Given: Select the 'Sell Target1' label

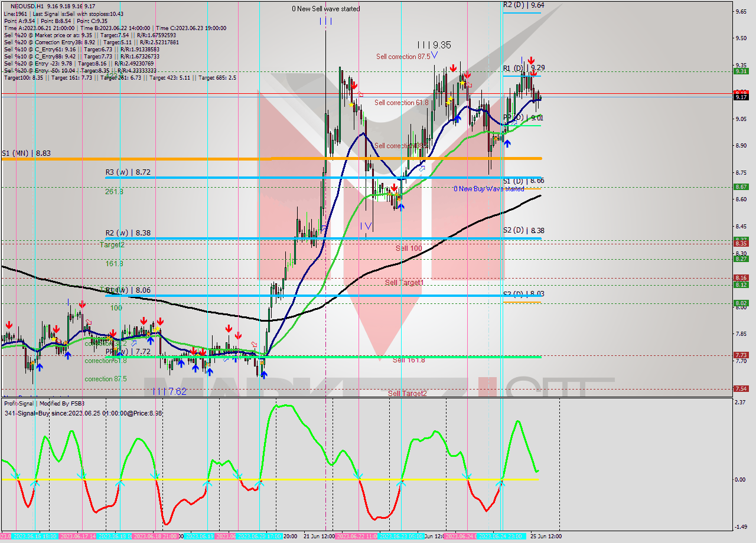Looking at the screenshot, I should pyautogui.click(x=405, y=283).
